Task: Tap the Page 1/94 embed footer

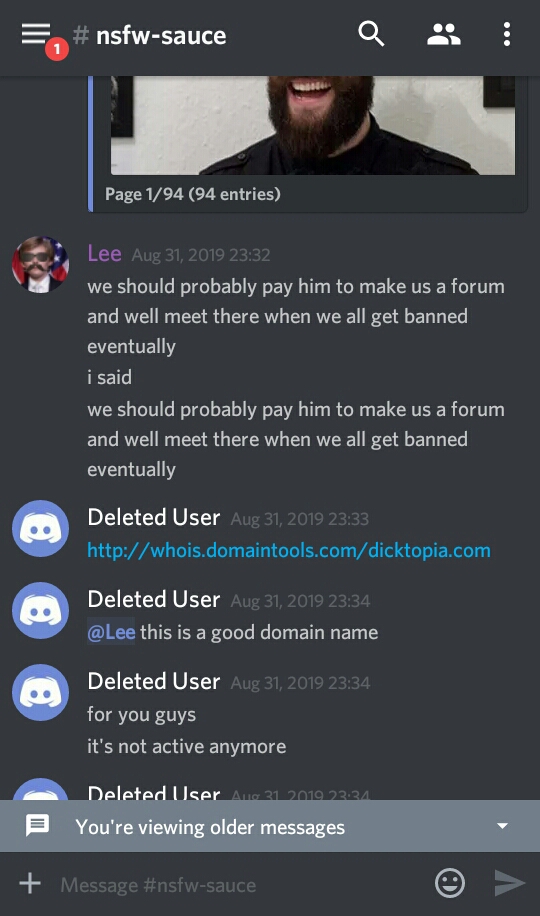Action: coord(192,194)
